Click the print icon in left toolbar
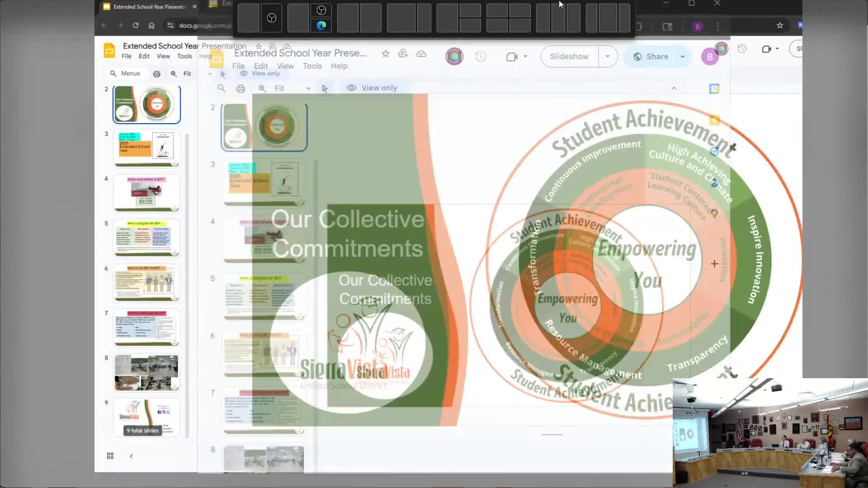 (156, 74)
